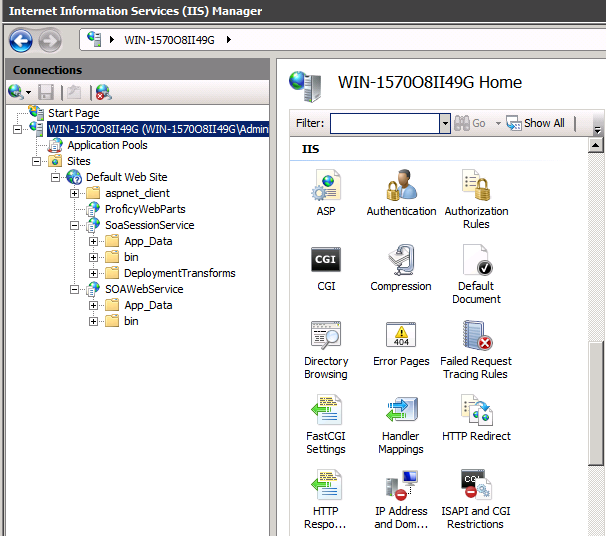Collapse the SoaSessionService node

(x=75, y=225)
